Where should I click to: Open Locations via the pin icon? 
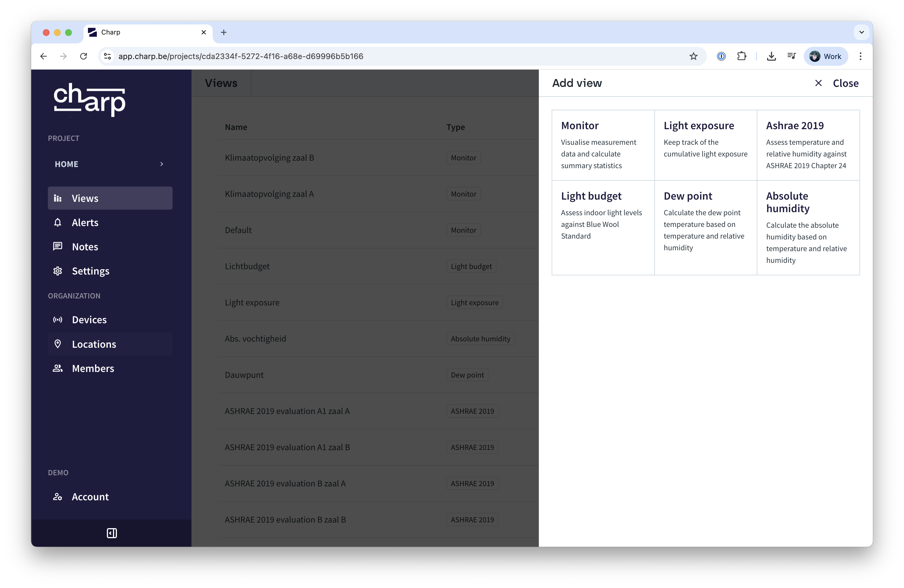pyautogui.click(x=58, y=344)
